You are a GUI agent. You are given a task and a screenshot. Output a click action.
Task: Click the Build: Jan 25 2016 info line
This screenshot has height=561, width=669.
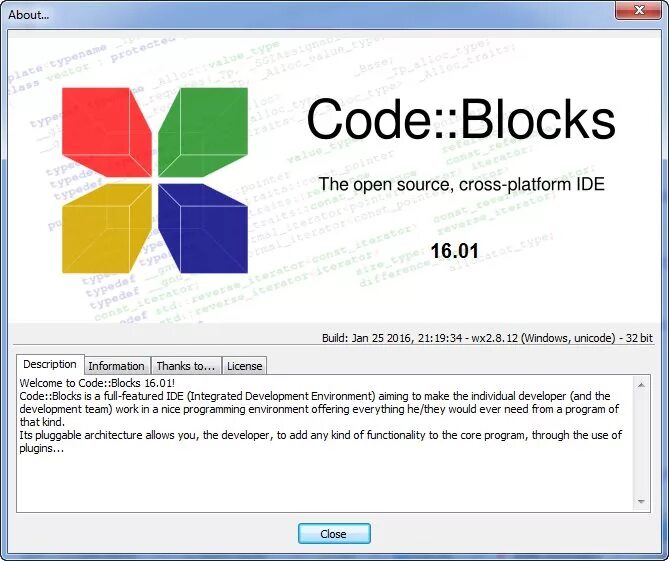click(x=487, y=338)
